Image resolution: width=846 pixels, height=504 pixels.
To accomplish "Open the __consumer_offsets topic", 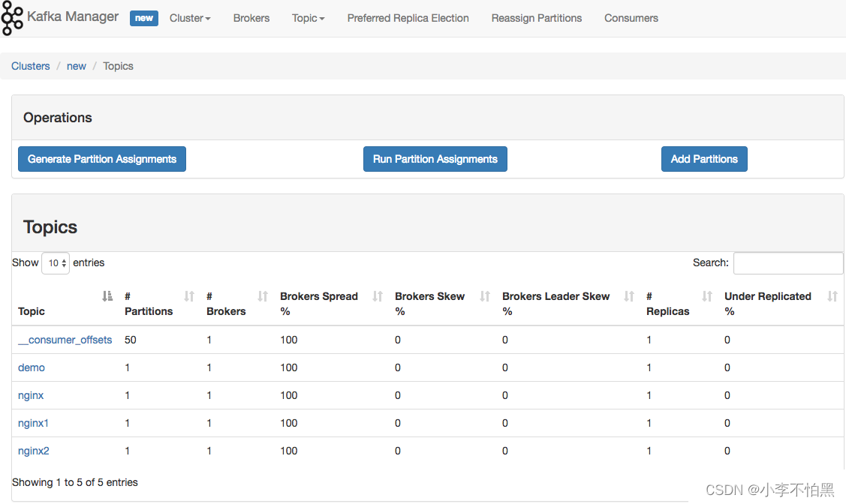I will click(65, 340).
